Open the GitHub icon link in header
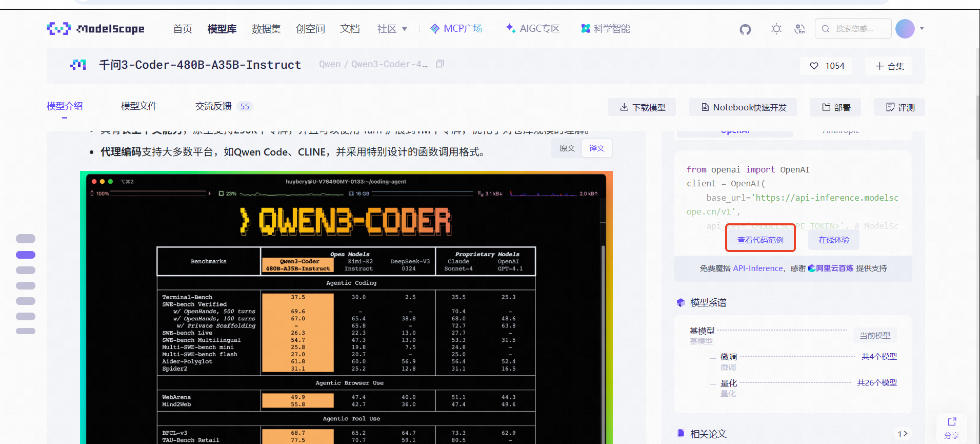980x444 pixels. click(x=745, y=29)
